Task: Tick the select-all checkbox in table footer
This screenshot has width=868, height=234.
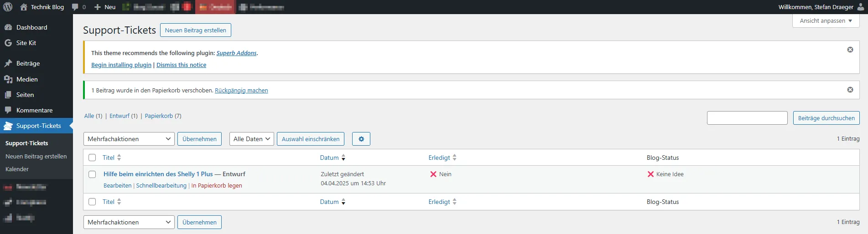Action: click(x=92, y=202)
